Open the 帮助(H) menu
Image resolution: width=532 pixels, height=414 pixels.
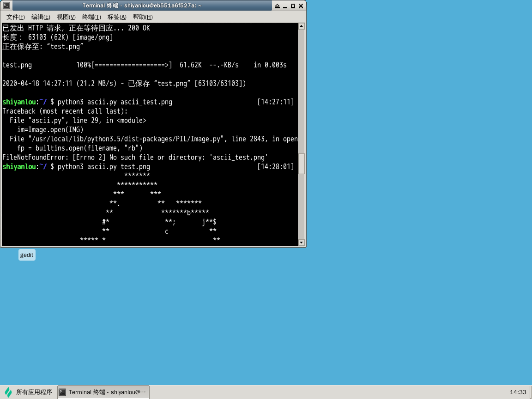(x=142, y=17)
